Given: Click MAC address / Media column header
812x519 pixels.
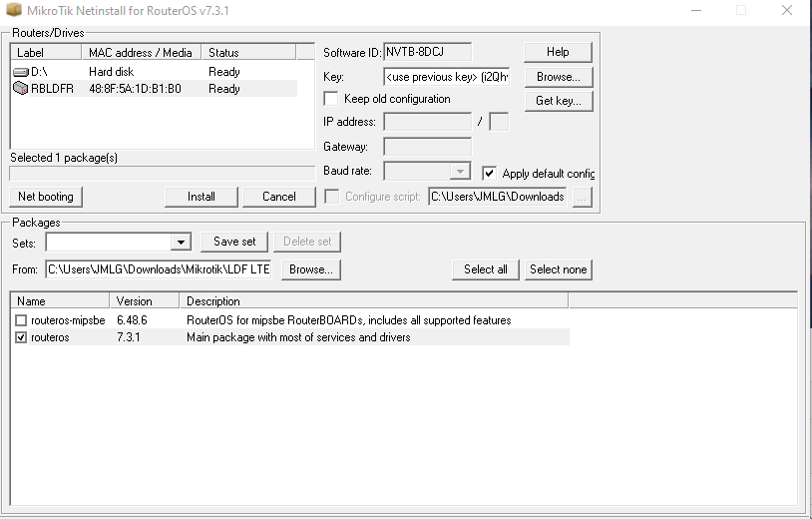Looking at the screenshot, I should (x=141, y=52).
